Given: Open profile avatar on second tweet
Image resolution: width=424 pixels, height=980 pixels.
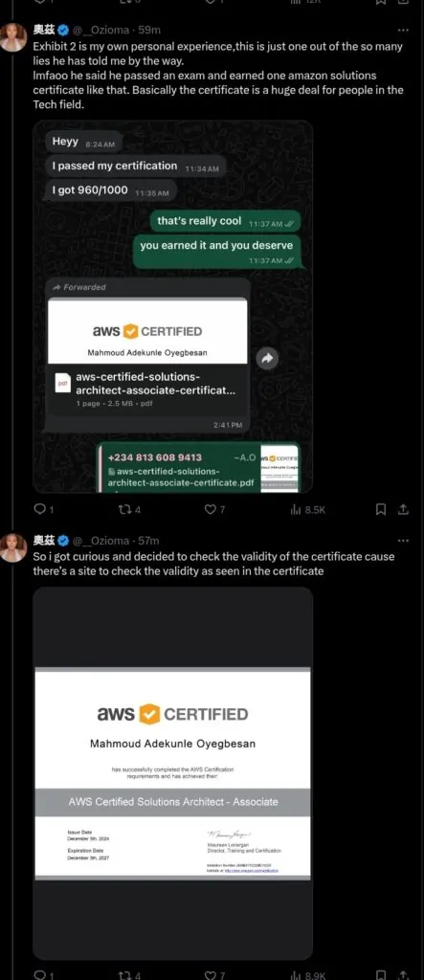Looking at the screenshot, I should click(x=13, y=548).
